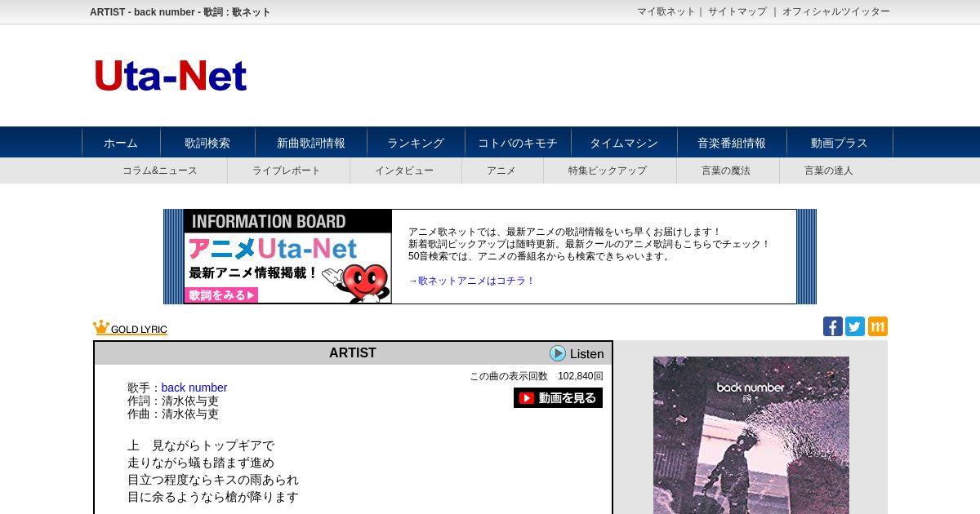Click the Gold Lyric crown badge
This screenshot has width=980, height=514.
[130, 328]
